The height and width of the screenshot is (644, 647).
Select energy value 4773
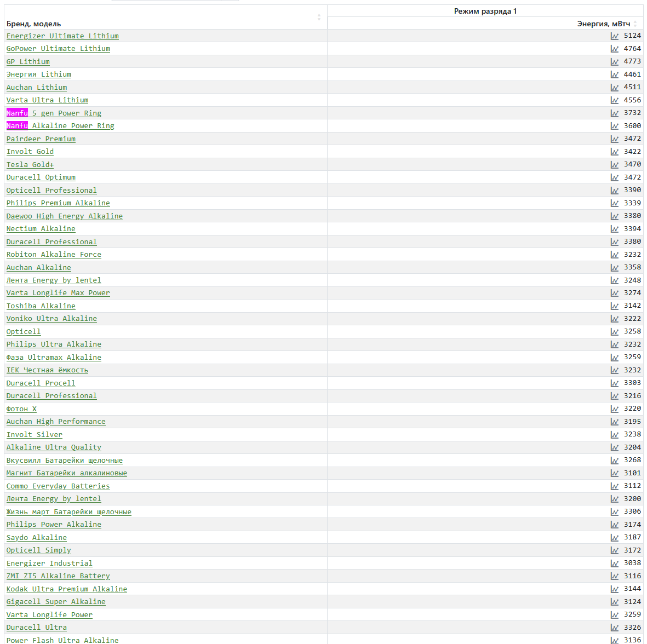632,61
